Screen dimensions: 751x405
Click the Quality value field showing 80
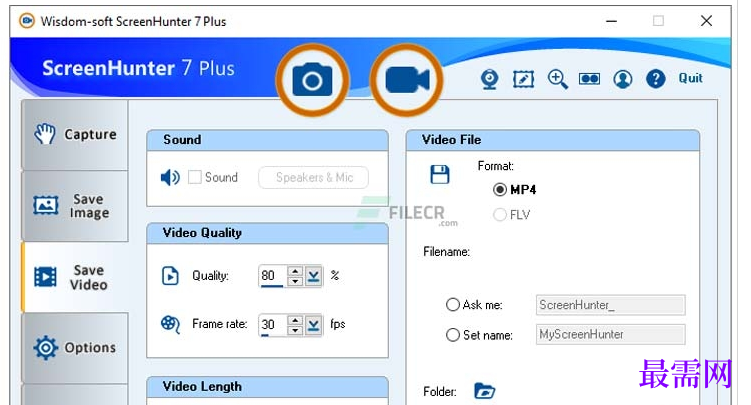pyautogui.click(x=273, y=276)
